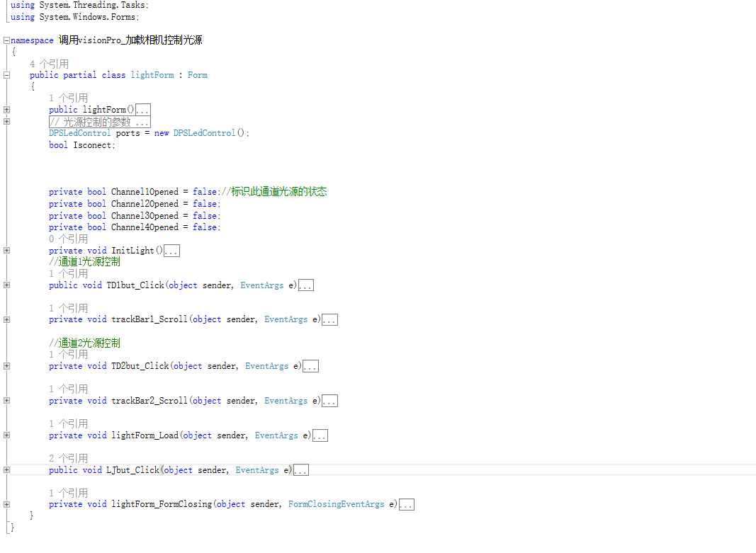Open collapsed body box of lightForm_FormClosing
Image resolution: width=756 pixels, height=553 pixels.
point(407,505)
